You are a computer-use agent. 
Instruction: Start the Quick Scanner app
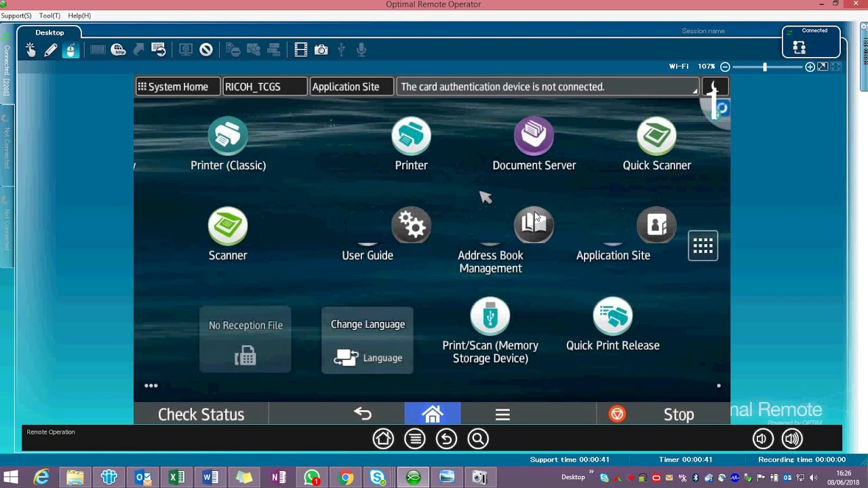point(656,136)
